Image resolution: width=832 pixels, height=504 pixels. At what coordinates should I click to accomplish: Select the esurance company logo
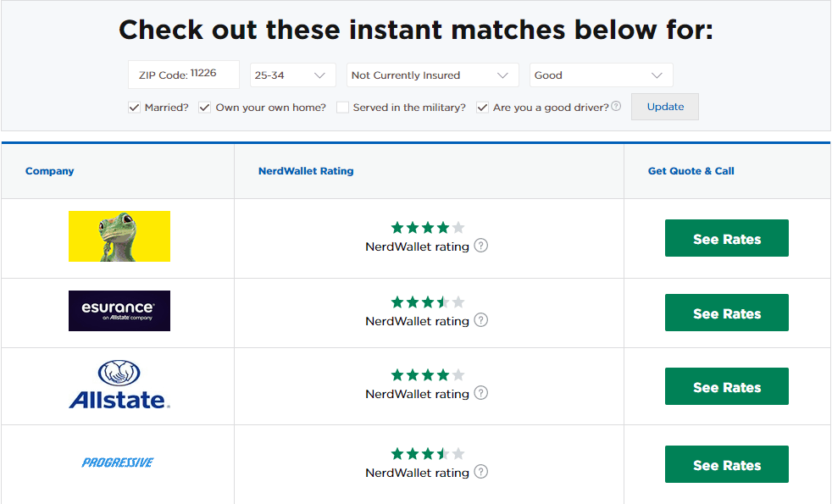pyautogui.click(x=119, y=311)
